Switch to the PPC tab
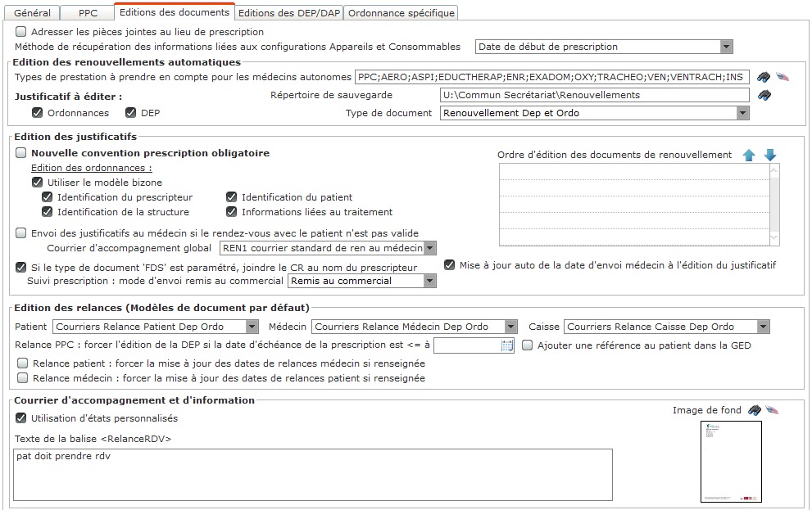Screen dimensions: 812x510 (x=87, y=13)
